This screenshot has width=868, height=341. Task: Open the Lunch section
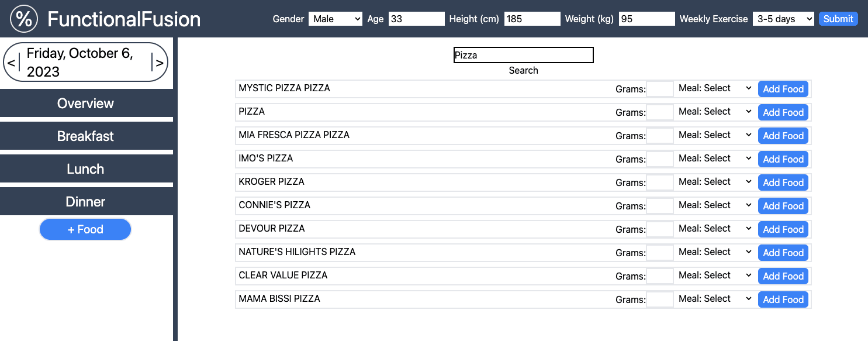click(85, 169)
